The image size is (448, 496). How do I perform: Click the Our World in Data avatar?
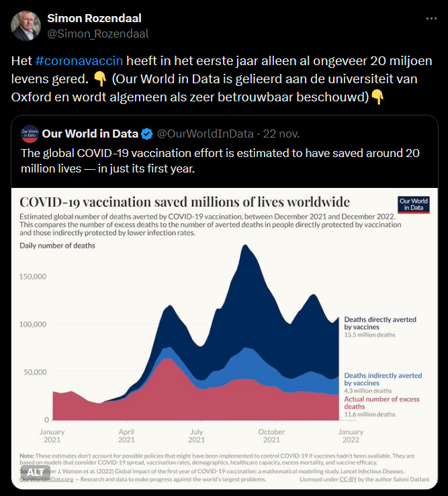pos(30,134)
